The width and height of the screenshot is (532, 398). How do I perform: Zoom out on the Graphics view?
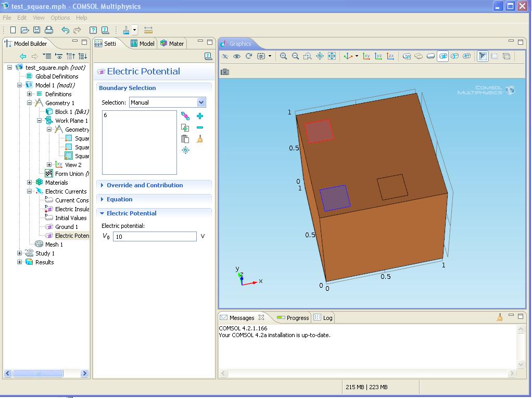click(295, 56)
